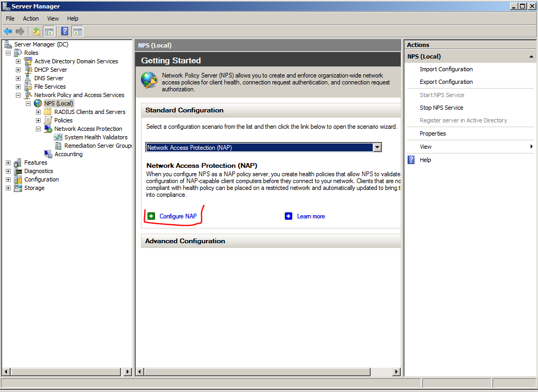Open the Help menu in menu bar
The image size is (538, 392).
click(x=72, y=18)
